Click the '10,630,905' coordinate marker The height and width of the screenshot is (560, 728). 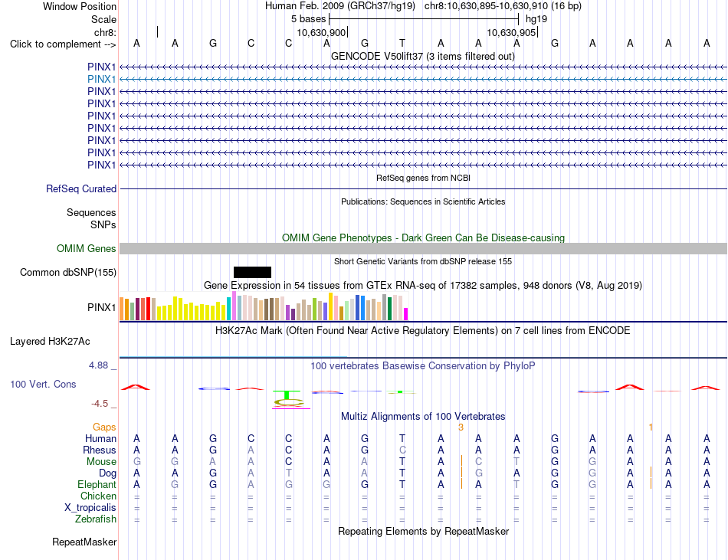click(511, 32)
